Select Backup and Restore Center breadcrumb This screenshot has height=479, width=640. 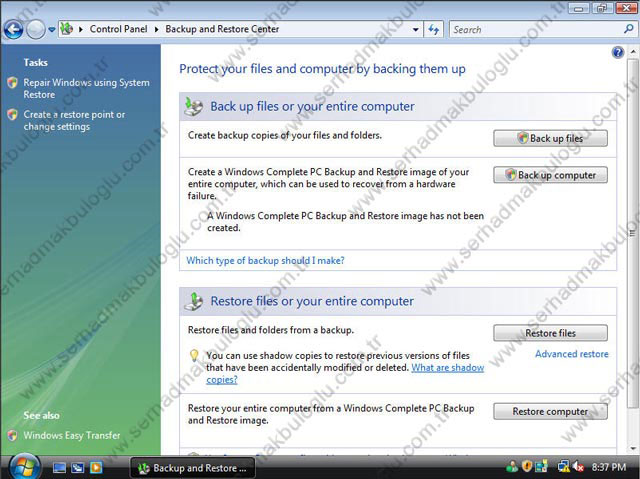tap(222, 29)
